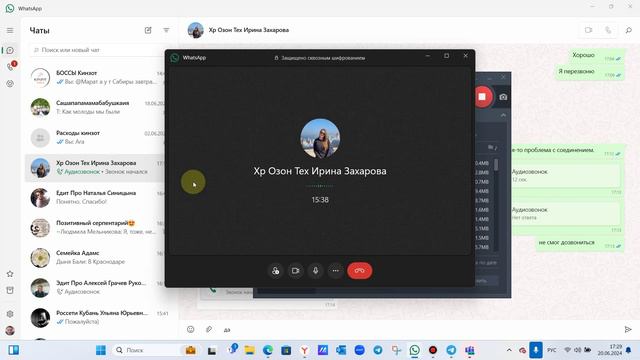This screenshot has width=640, height=360.
Task: Open the Calls section with the red badge
Action: tap(11, 66)
